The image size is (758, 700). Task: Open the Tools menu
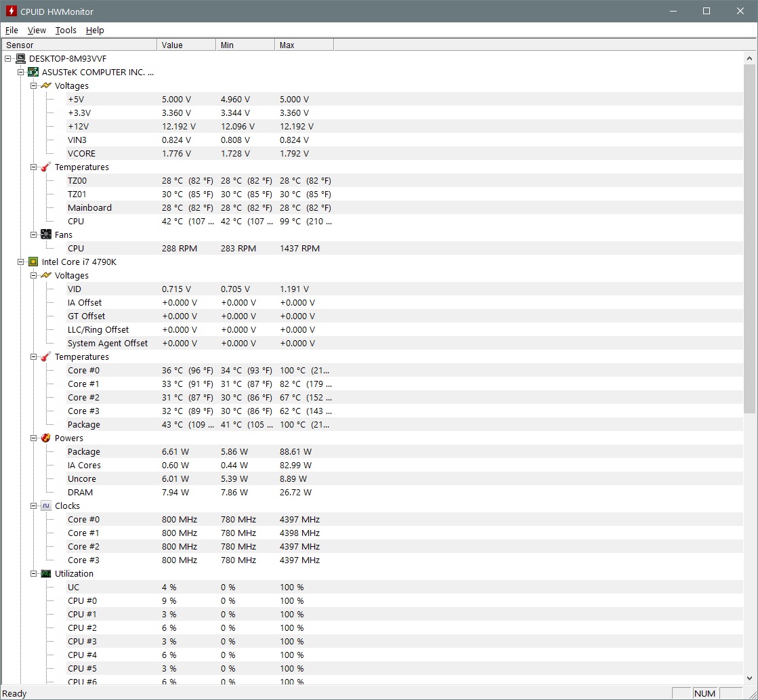tap(66, 30)
